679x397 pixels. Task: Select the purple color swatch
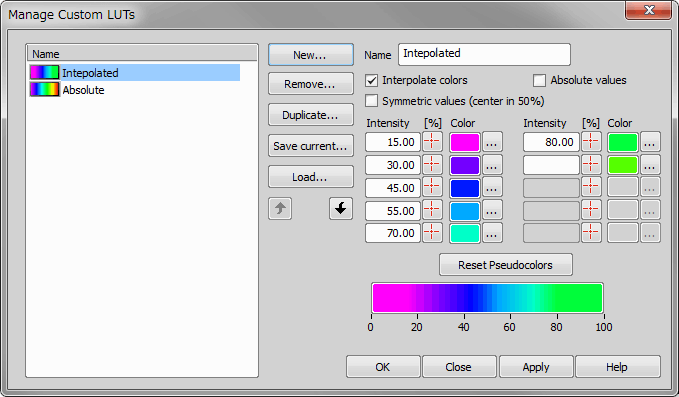(465, 165)
